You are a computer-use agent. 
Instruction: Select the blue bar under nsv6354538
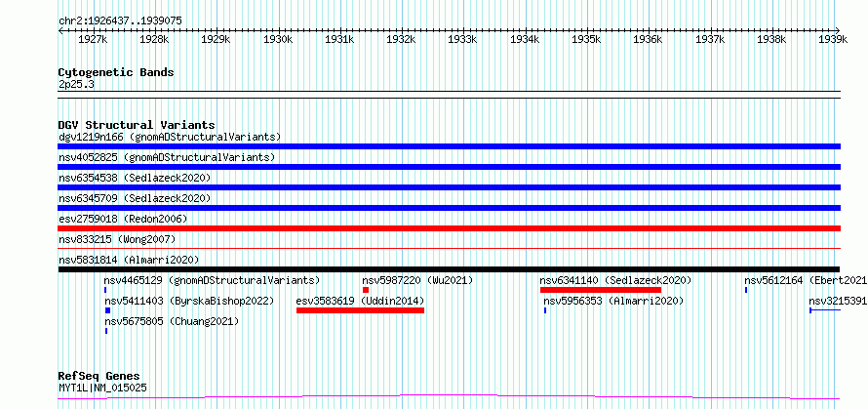(x=449, y=187)
